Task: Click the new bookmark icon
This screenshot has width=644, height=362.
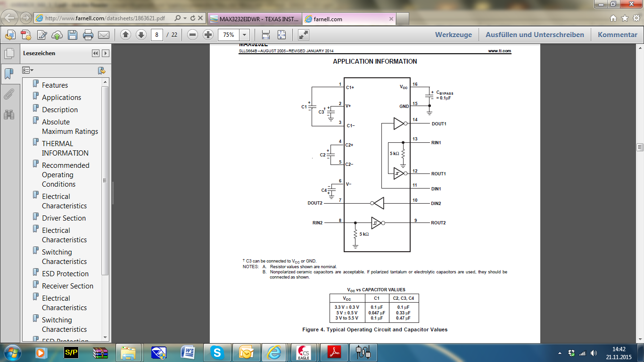Action: point(101,71)
